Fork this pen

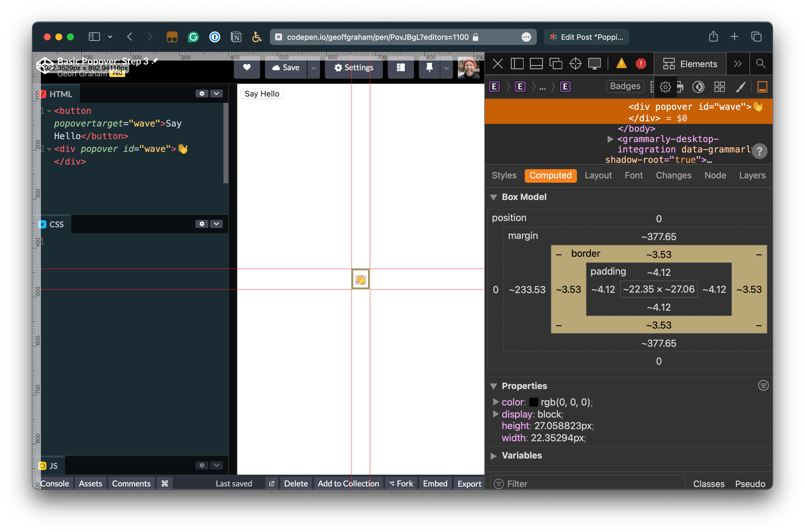point(401,484)
